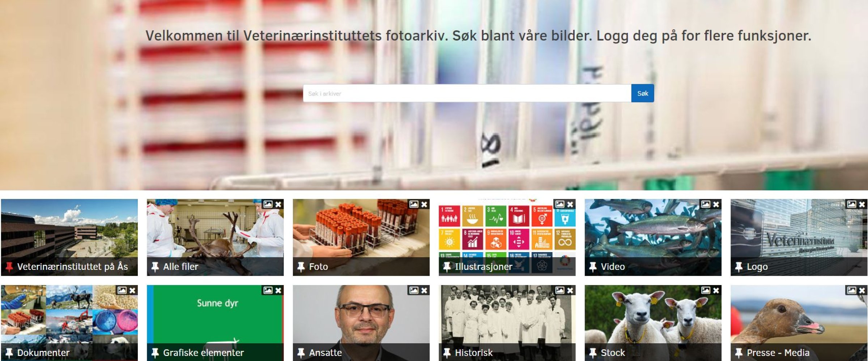Click the image icon on the Video tile

pyautogui.click(x=706, y=204)
